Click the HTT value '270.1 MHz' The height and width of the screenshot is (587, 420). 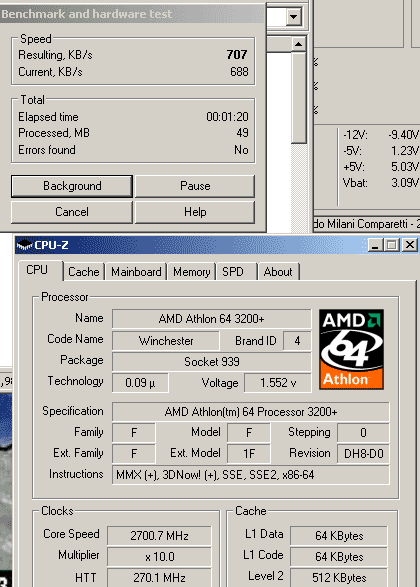(x=159, y=578)
